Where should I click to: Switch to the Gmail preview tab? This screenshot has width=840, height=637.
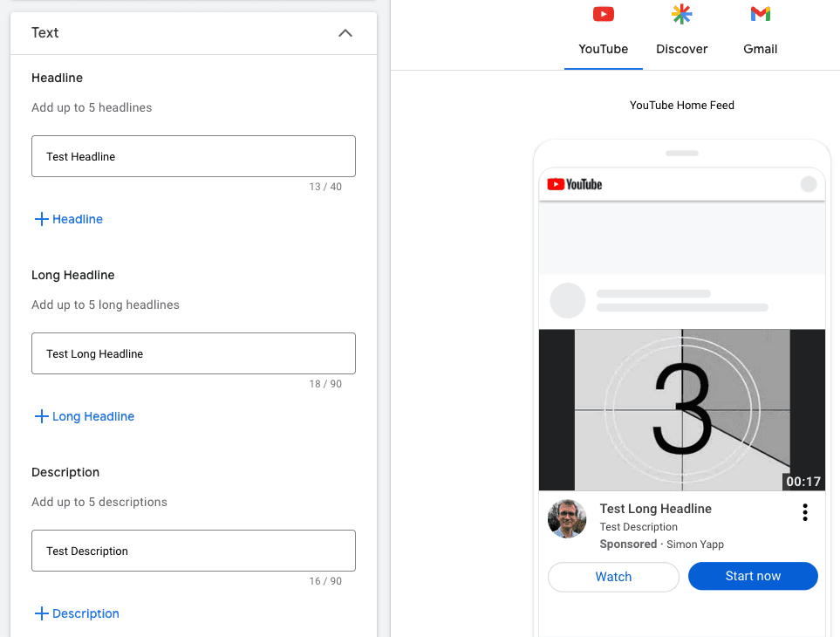click(760, 36)
